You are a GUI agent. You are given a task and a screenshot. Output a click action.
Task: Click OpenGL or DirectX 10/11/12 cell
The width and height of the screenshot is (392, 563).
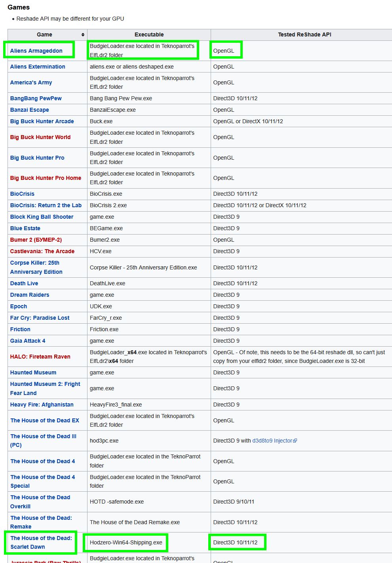301,121
